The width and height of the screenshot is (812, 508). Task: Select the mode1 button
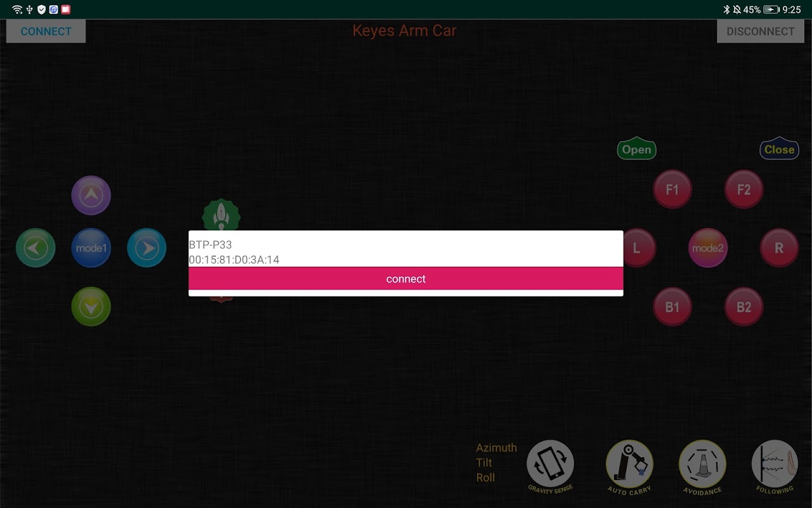91,248
